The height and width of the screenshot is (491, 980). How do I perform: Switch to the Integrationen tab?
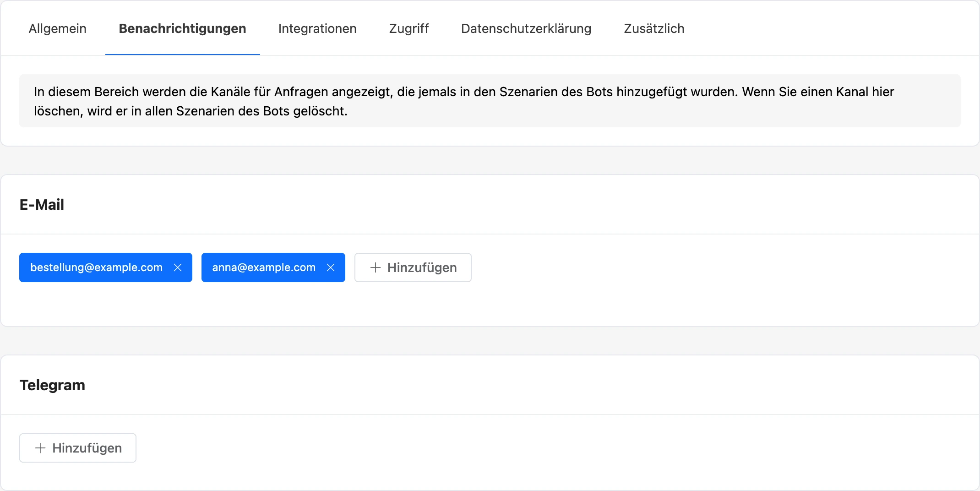tap(317, 28)
